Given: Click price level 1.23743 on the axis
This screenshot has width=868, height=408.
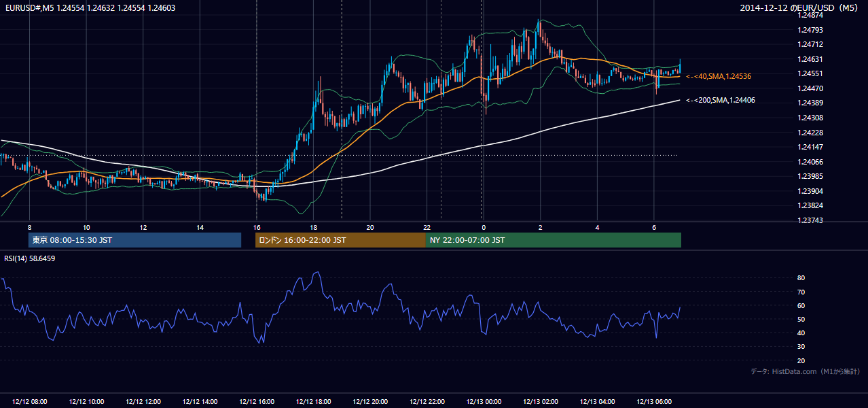Looking at the screenshot, I should (x=810, y=220).
